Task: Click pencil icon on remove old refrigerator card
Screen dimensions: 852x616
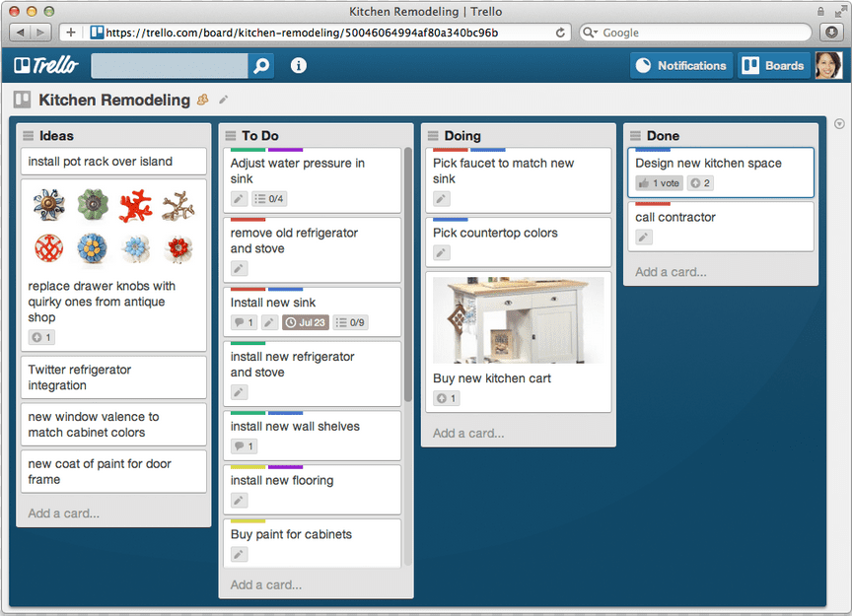Action: [x=239, y=268]
